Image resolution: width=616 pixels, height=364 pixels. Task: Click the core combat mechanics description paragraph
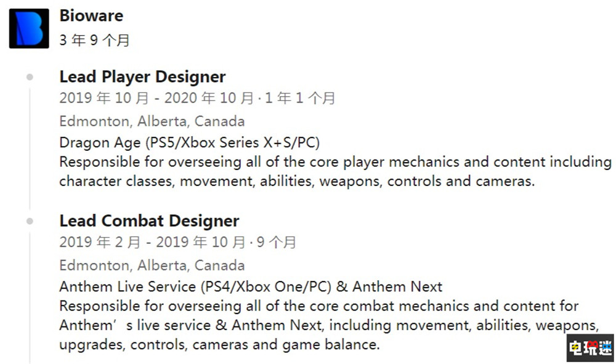tap(329, 325)
